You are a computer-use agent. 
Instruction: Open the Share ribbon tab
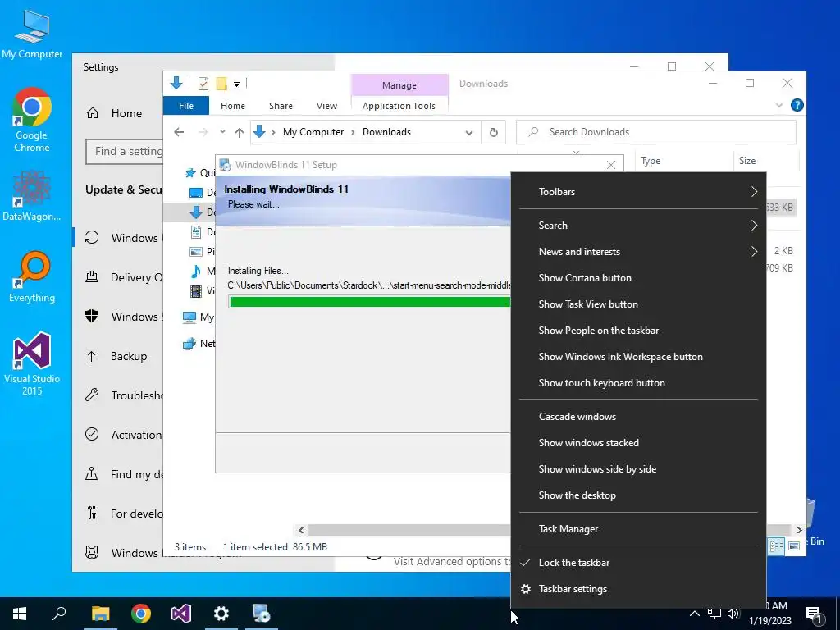click(281, 106)
